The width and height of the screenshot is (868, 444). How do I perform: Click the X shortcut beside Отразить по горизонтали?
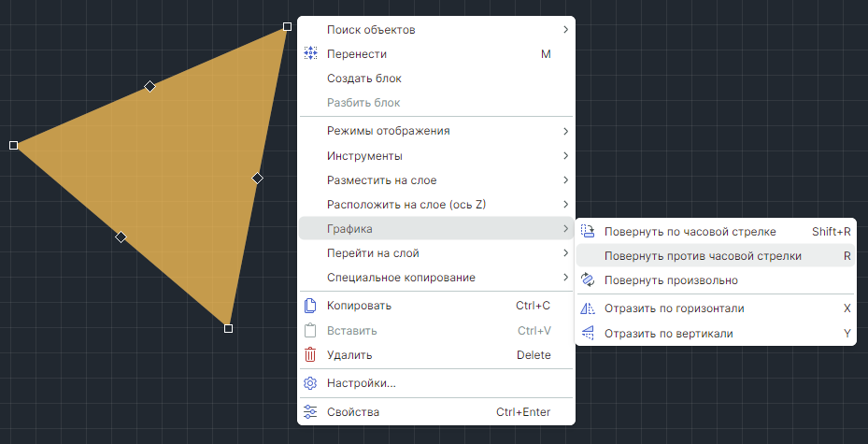tap(847, 308)
